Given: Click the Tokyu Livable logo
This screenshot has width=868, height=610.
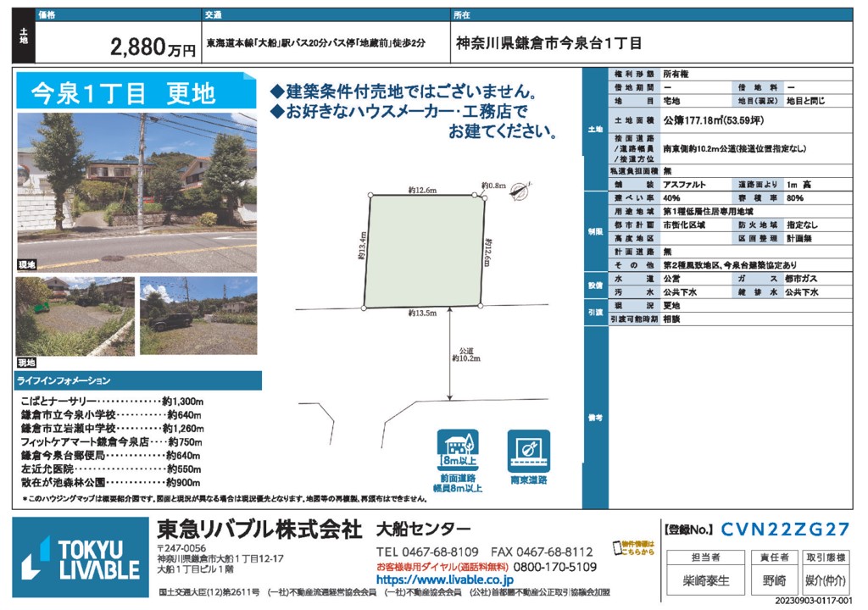Looking at the screenshot, I should [81, 557].
